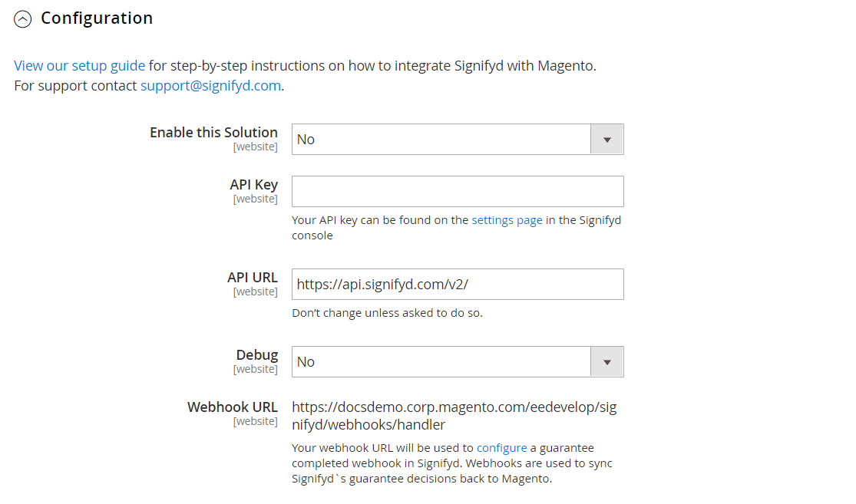Click the API URL field containing api.signifyd.com
The height and width of the screenshot is (504, 856).
pyautogui.click(x=458, y=284)
